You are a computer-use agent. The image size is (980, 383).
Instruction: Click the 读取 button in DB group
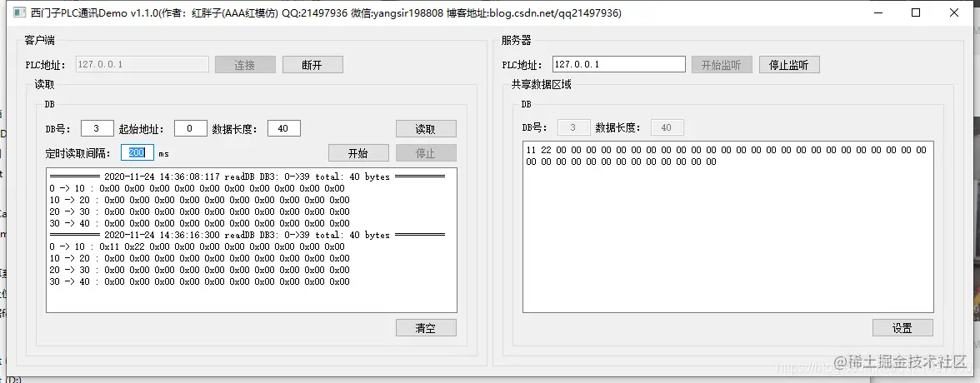426,129
